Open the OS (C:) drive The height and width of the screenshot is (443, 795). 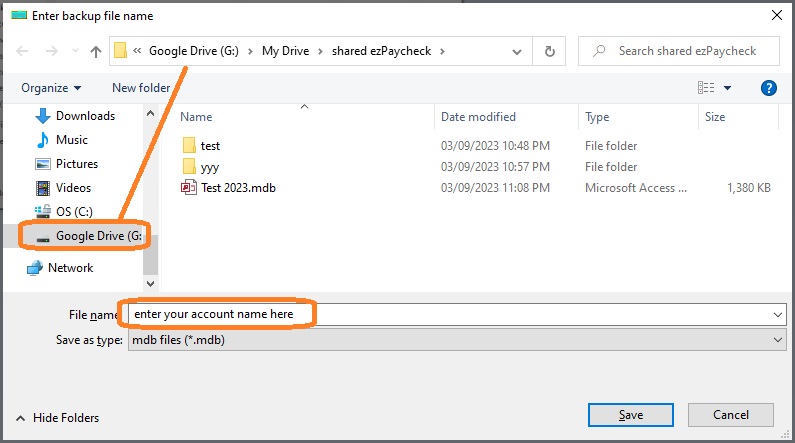(73, 211)
